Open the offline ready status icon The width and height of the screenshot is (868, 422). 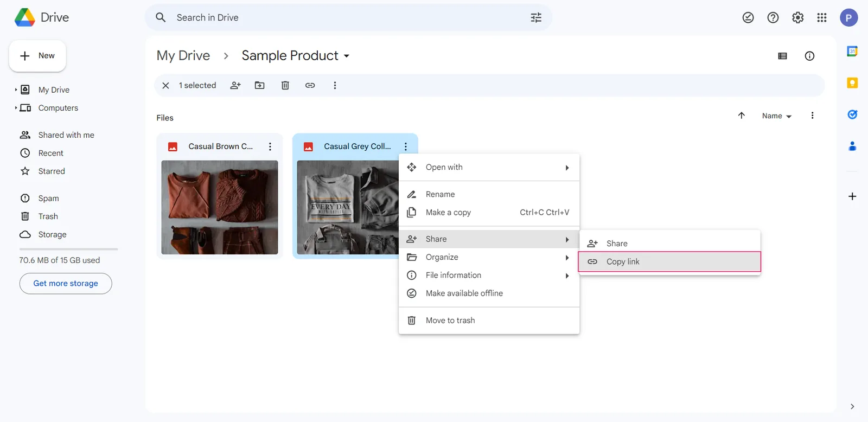748,18
